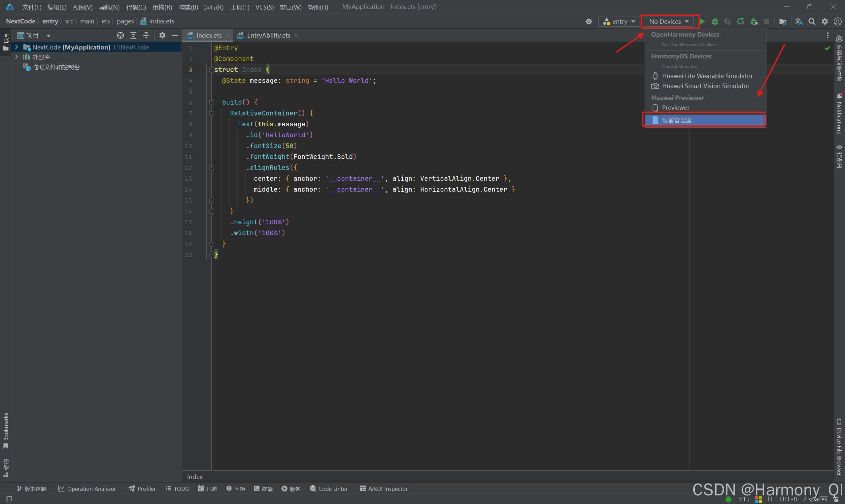Open 问题 problems tool window
Screen dimensions: 845x504
pyautogui.click(x=235, y=489)
